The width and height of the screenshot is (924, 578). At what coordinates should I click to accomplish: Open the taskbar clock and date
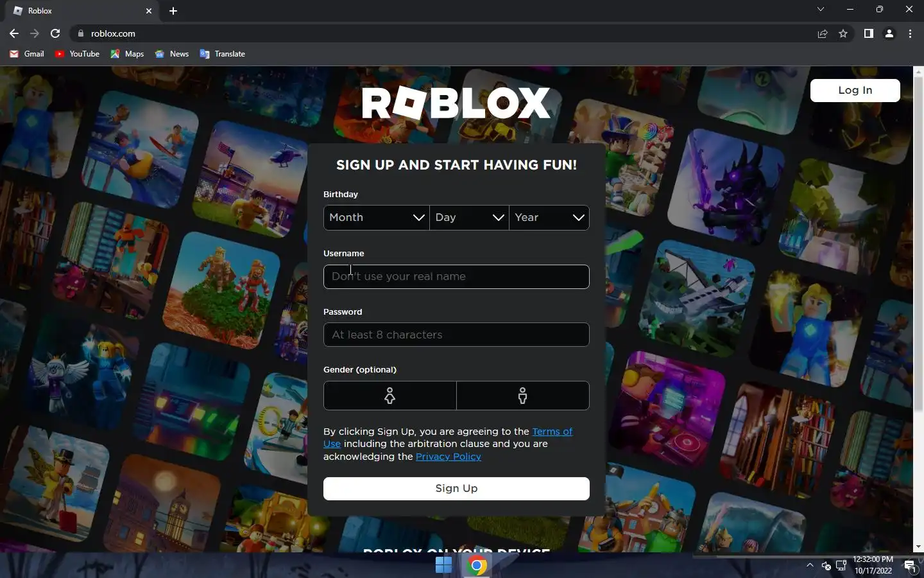[x=873, y=565]
